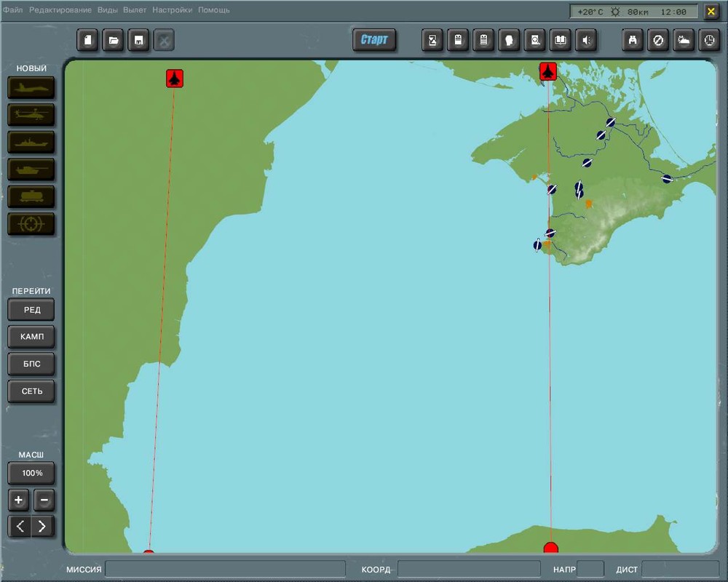Image resolution: width=728 pixels, height=582 pixels.
Task: Create a new airplane group
Action: tap(31, 87)
